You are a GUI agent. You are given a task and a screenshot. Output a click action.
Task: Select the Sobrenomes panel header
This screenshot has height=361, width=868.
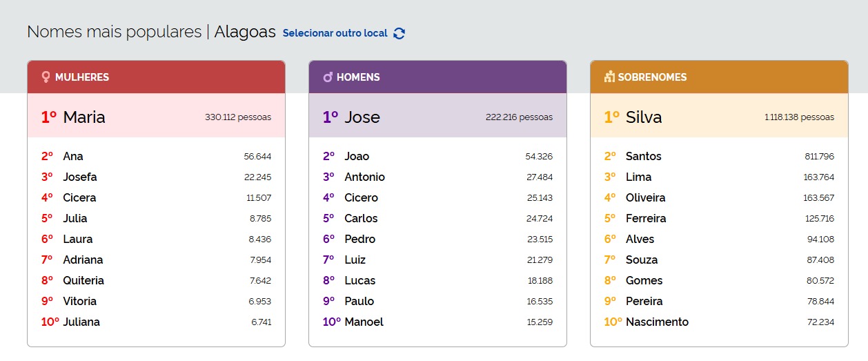tap(719, 77)
